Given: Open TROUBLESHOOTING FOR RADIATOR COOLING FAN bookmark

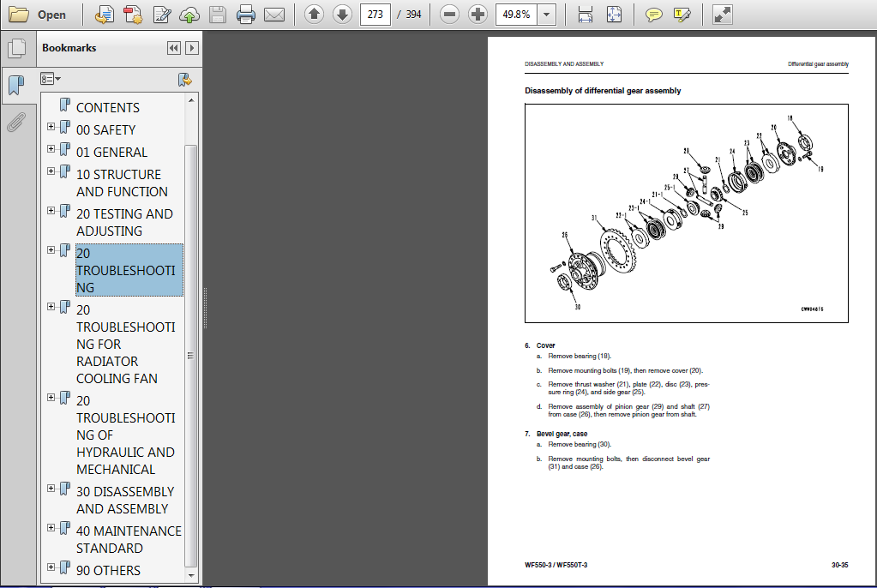Looking at the screenshot, I should (x=126, y=344).
